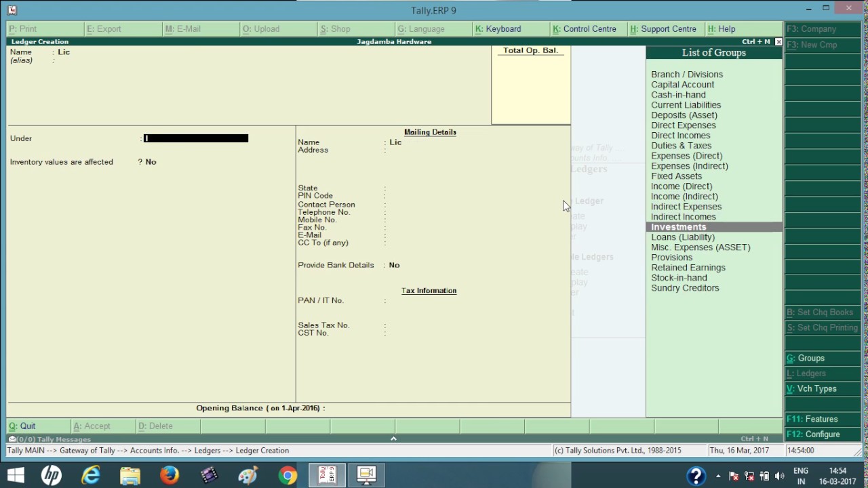
Task: Select Sundry Creditors group
Action: coord(685,288)
